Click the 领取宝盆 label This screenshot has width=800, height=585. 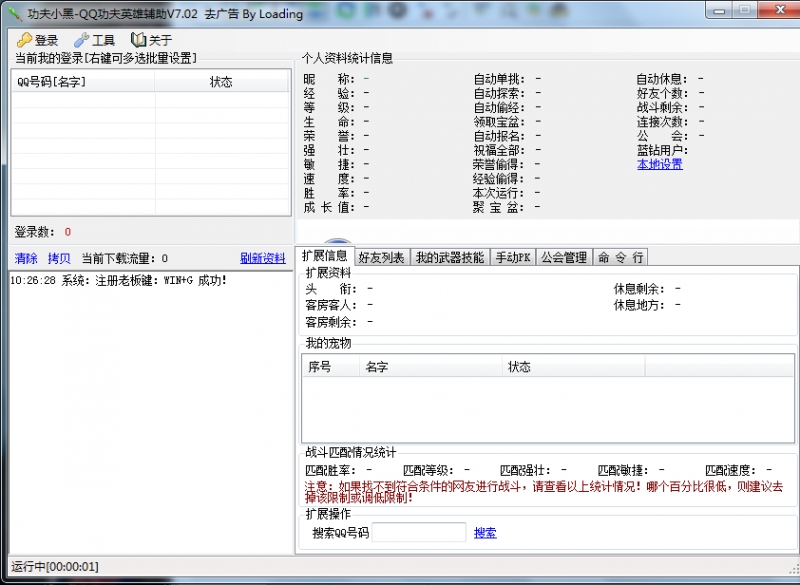coord(498,122)
